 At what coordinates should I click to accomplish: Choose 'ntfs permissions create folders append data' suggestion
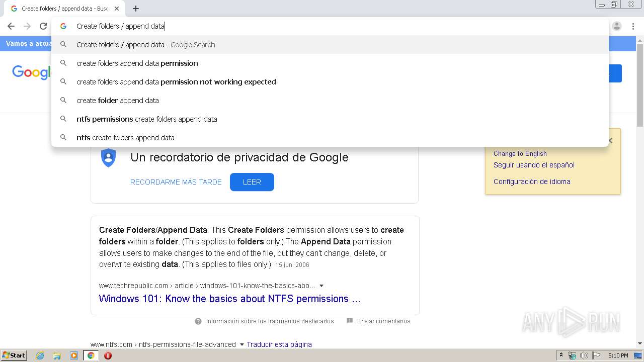pyautogui.click(x=330, y=119)
